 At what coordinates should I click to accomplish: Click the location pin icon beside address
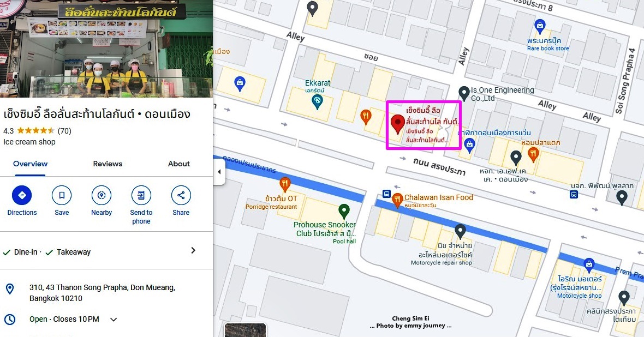9,289
